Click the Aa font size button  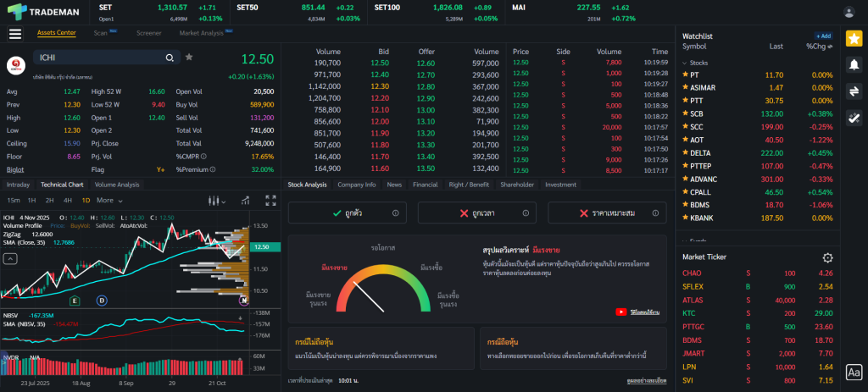coord(854,372)
